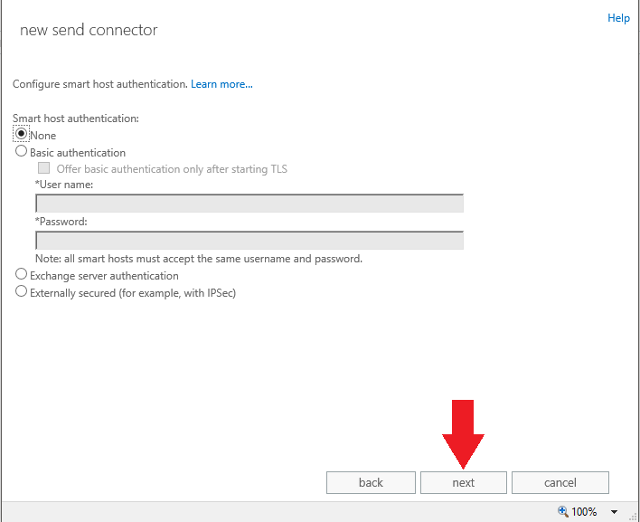
Task: Click the window resize grip icon
Action: (635, 517)
